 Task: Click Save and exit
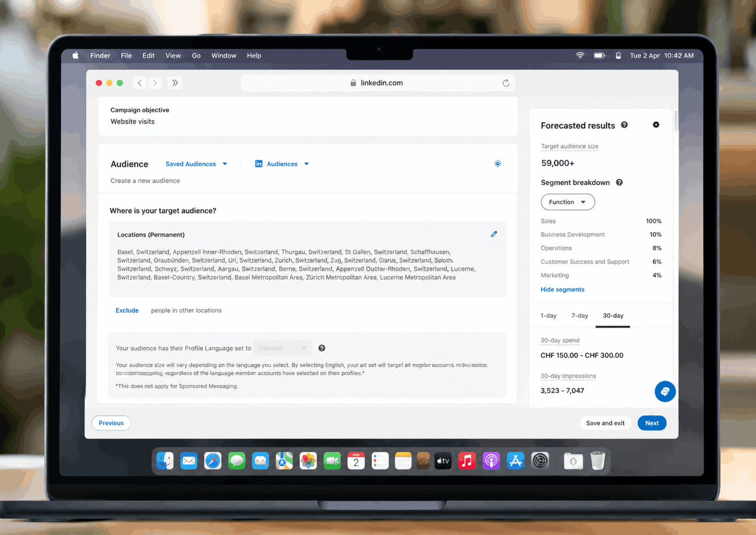605,423
